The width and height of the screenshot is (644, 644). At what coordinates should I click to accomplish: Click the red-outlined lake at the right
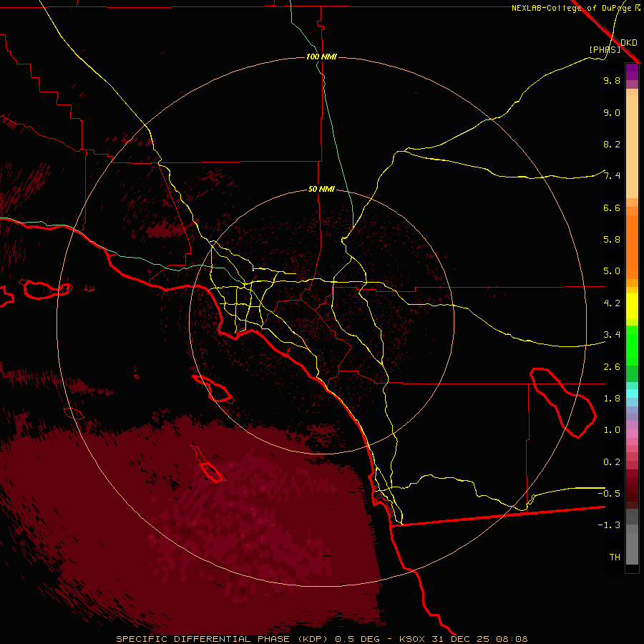pyautogui.click(x=563, y=401)
